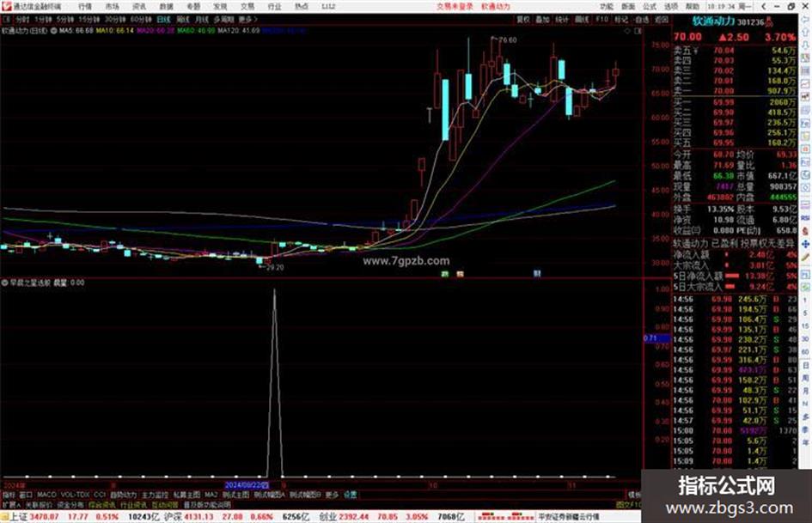
Task: Select the CCI indicator tab
Action: pos(100,495)
